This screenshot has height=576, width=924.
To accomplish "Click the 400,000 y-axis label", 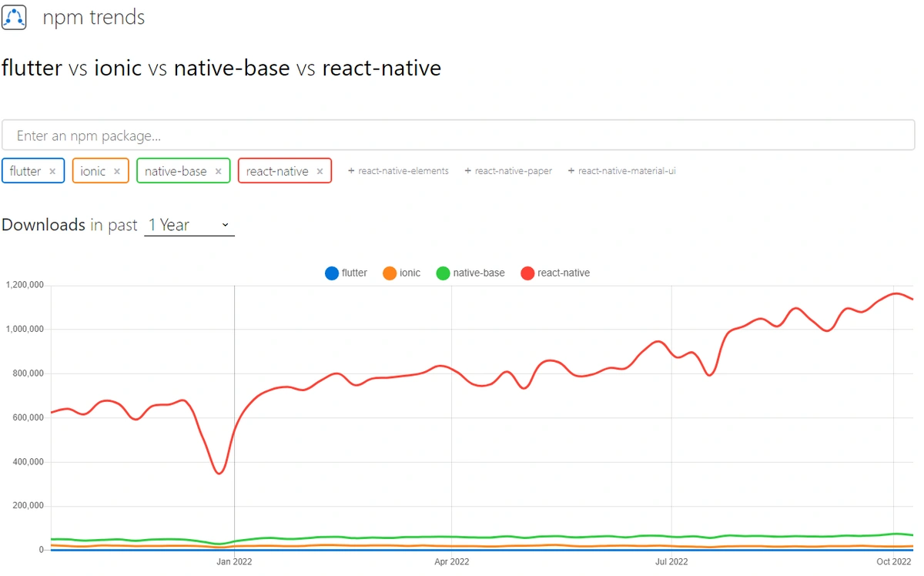I will 28,462.
